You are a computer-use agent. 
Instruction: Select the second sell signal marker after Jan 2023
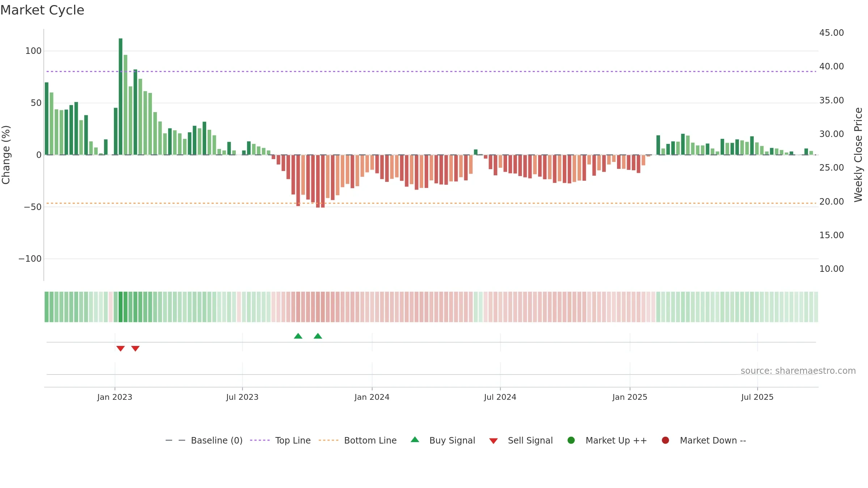click(135, 348)
